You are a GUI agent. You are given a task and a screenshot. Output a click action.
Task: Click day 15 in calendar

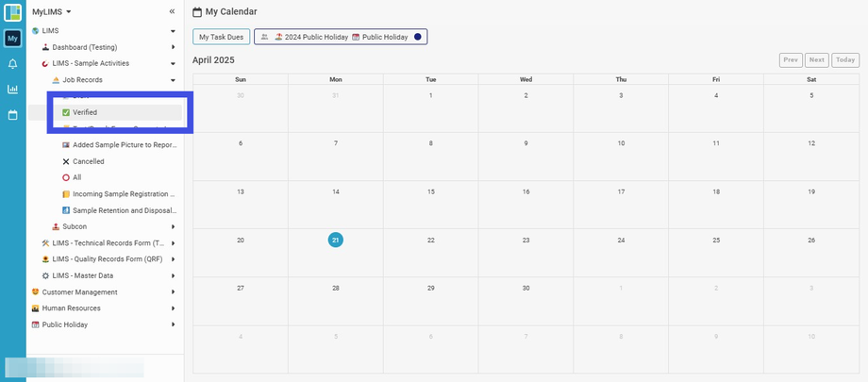430,192
